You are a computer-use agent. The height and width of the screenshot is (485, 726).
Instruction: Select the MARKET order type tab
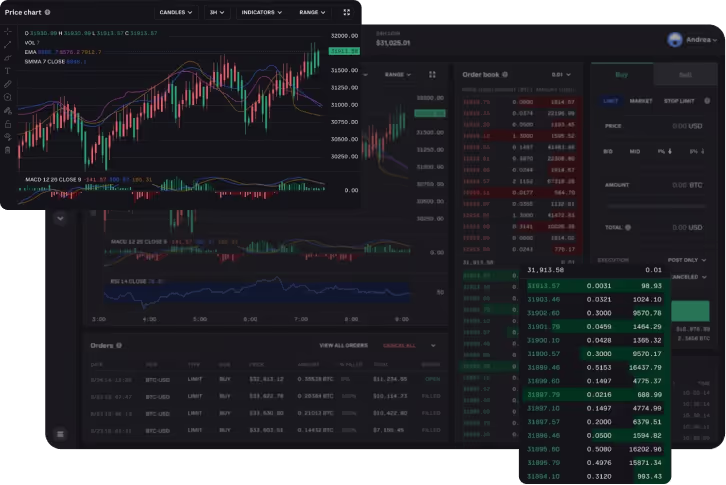[641, 101]
